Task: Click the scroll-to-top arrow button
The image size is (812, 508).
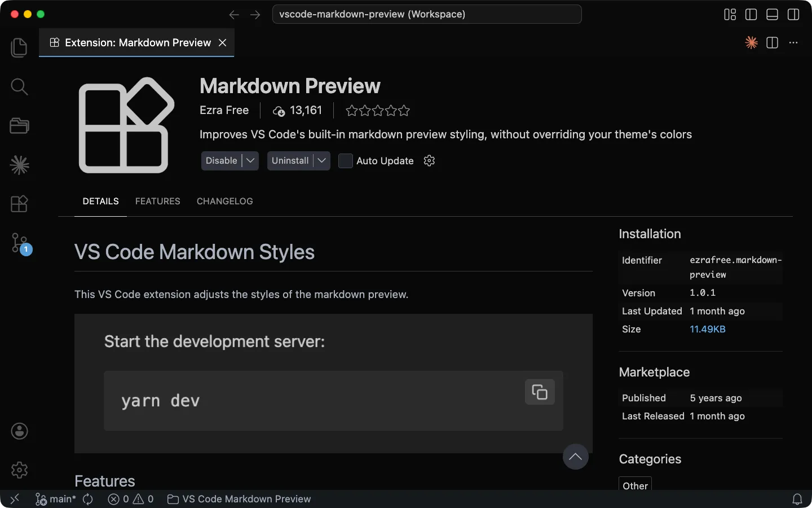Action: pyautogui.click(x=575, y=457)
